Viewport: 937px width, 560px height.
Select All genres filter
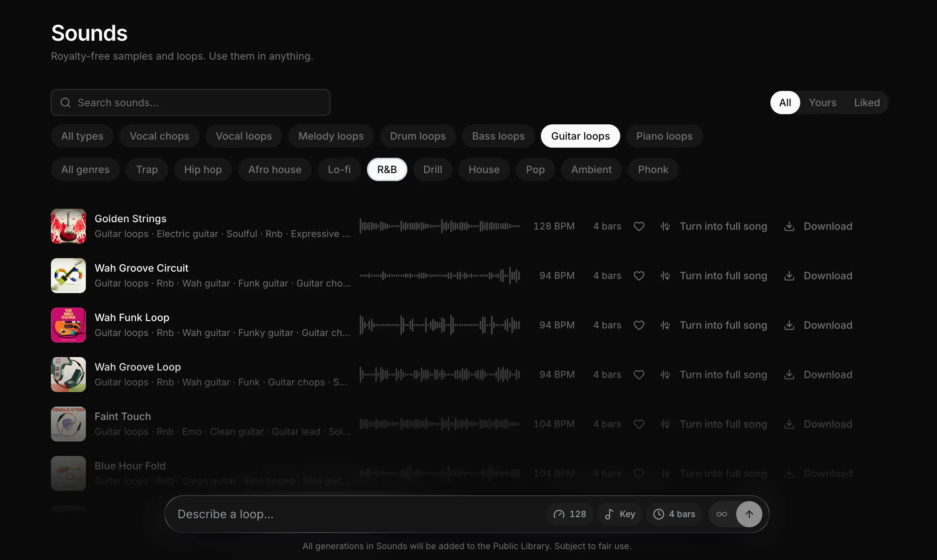[x=85, y=170]
